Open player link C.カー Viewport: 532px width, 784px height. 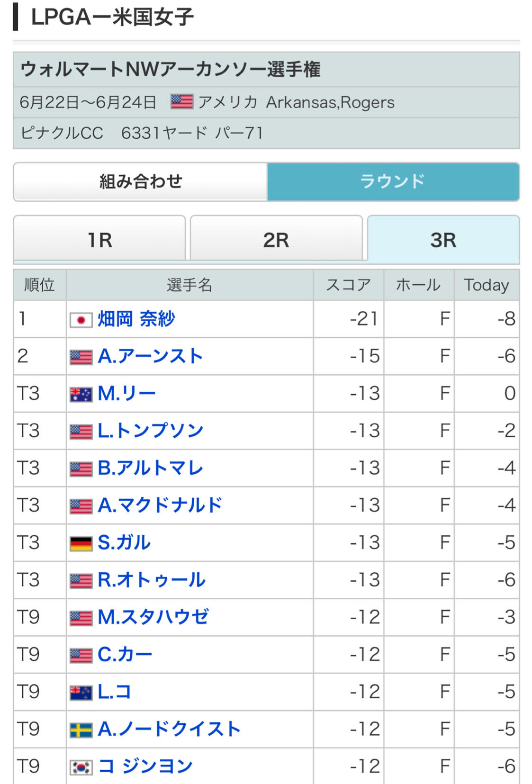click(x=125, y=655)
